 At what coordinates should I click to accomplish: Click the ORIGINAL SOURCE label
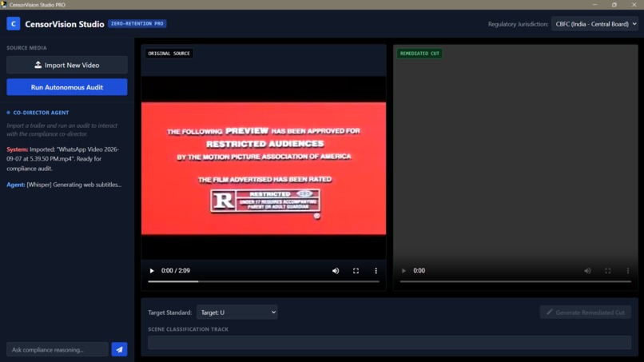coord(169,54)
